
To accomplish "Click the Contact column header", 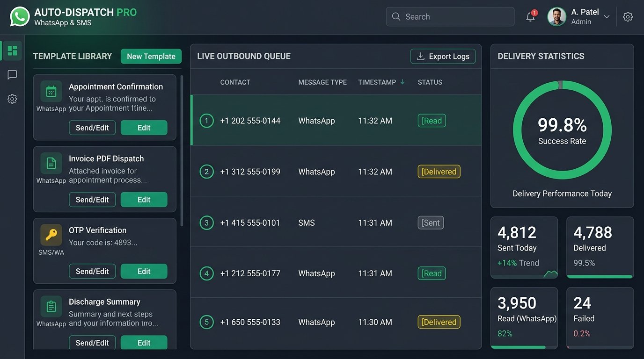I will (x=235, y=82).
